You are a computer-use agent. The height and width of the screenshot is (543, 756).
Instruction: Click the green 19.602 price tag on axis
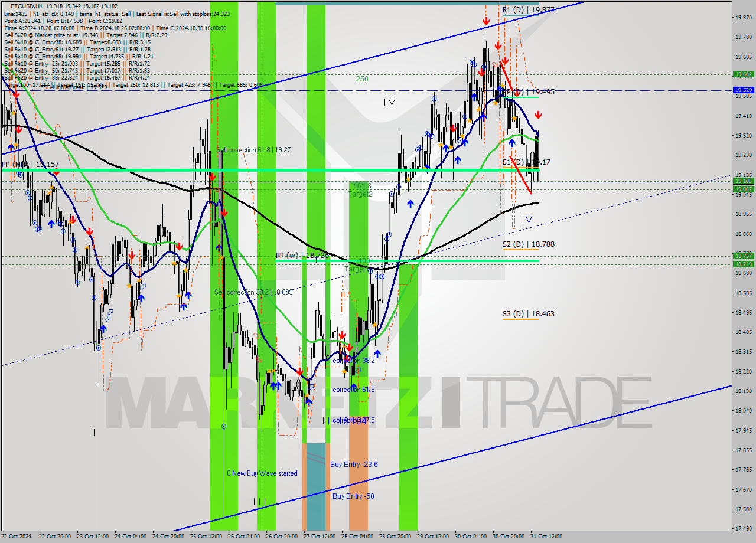[743, 74]
